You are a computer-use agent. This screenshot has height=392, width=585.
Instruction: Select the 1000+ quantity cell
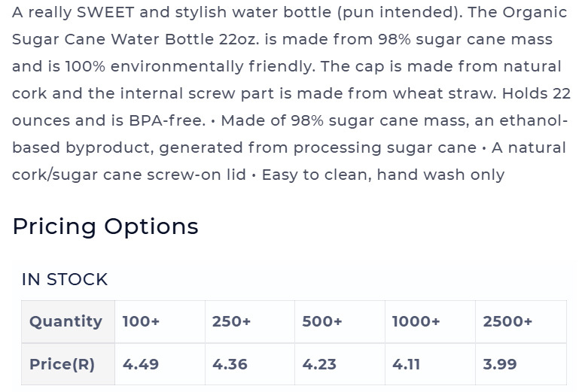[x=430, y=321]
